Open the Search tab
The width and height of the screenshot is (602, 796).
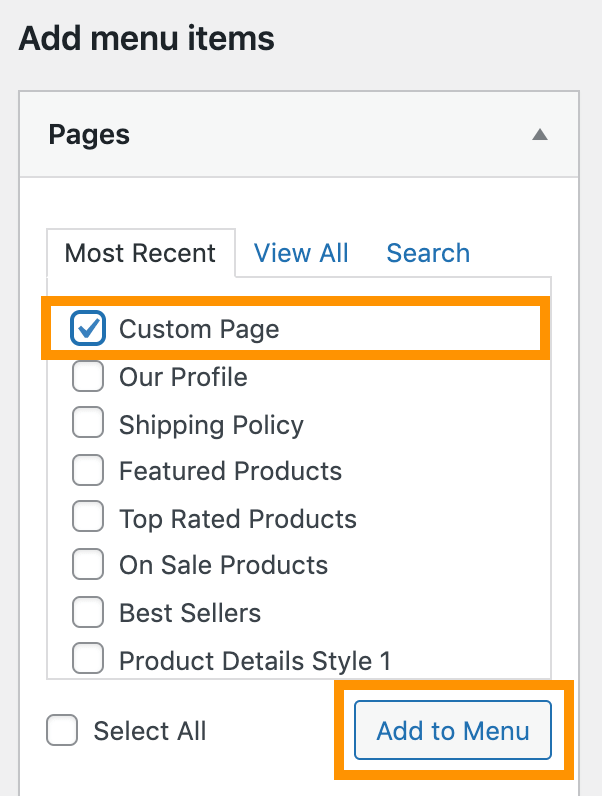[428, 253]
